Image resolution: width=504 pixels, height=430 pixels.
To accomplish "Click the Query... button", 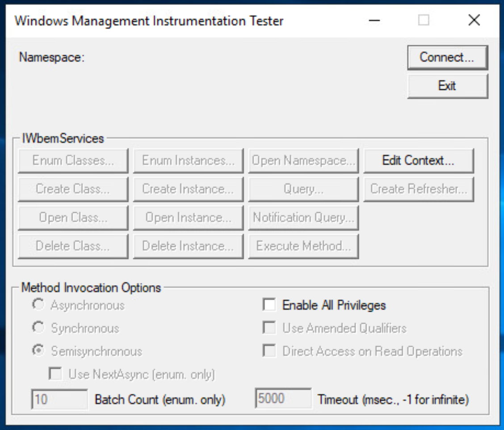I will tap(303, 189).
